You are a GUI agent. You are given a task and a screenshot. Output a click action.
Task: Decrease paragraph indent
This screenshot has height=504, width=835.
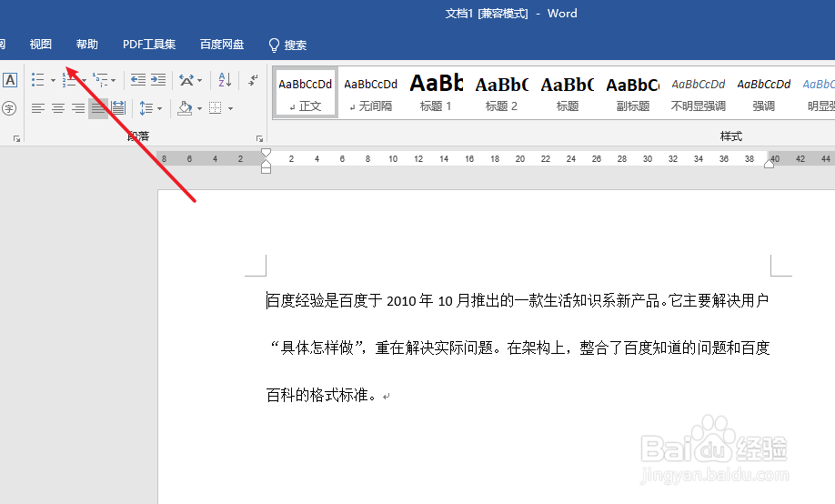tap(138, 80)
